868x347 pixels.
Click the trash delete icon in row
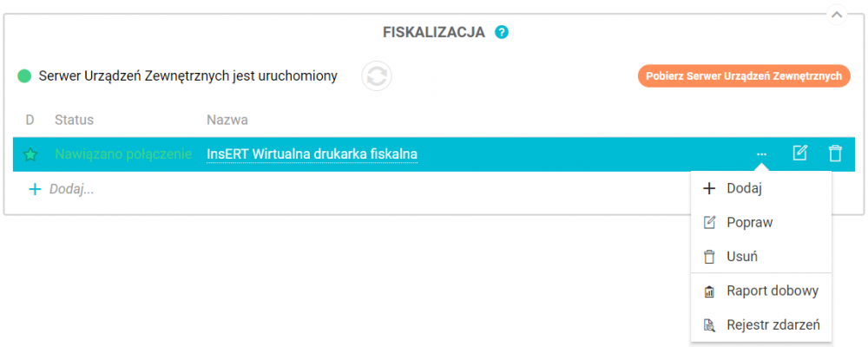pos(835,154)
